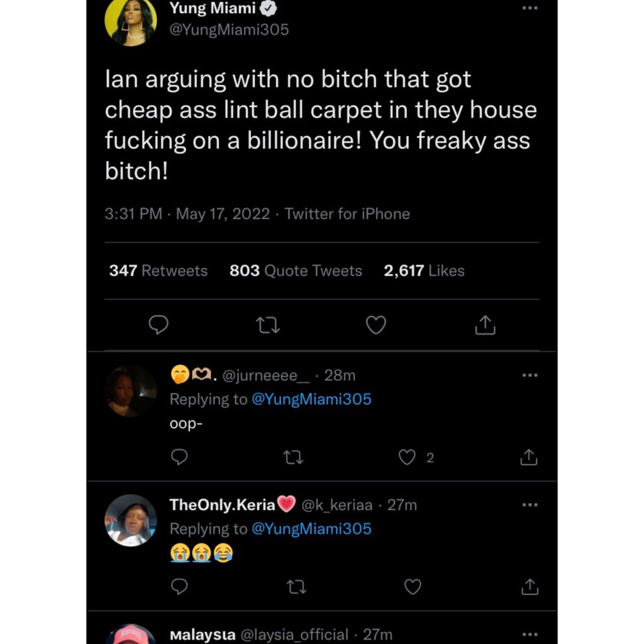644x644 pixels.
Task: Share Yung Miami's main tweet
Action: tap(485, 325)
